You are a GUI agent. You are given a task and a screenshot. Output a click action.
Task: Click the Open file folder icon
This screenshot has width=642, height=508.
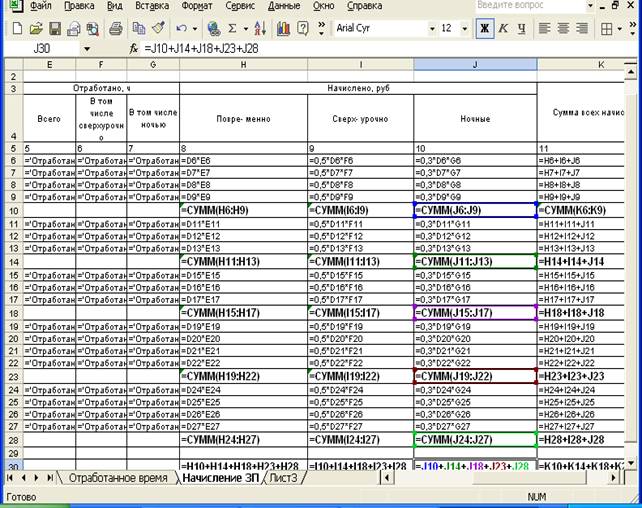click(35, 29)
